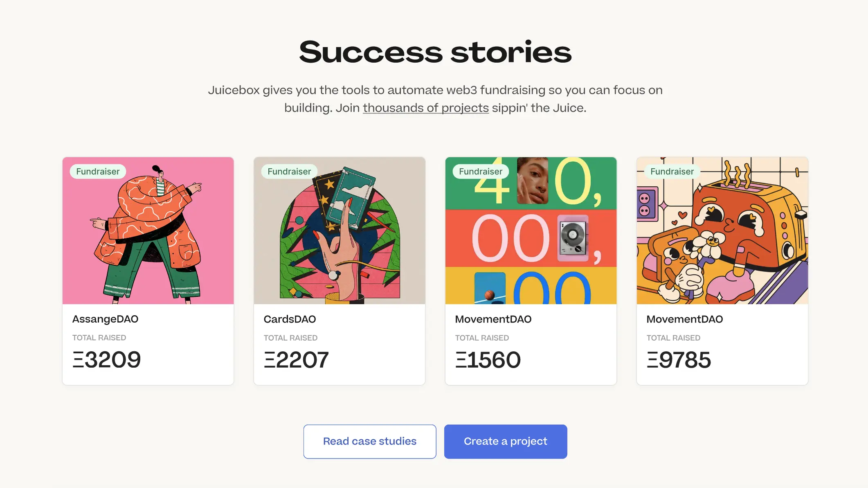The image size is (868, 488).
Task: Click the 'Fundraiser' badge on the toaster card
Action: click(672, 172)
